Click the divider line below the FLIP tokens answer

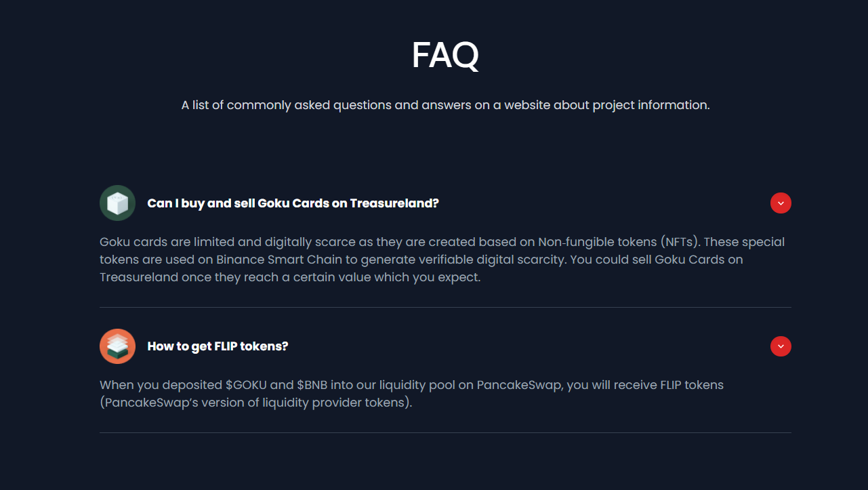tap(445, 432)
